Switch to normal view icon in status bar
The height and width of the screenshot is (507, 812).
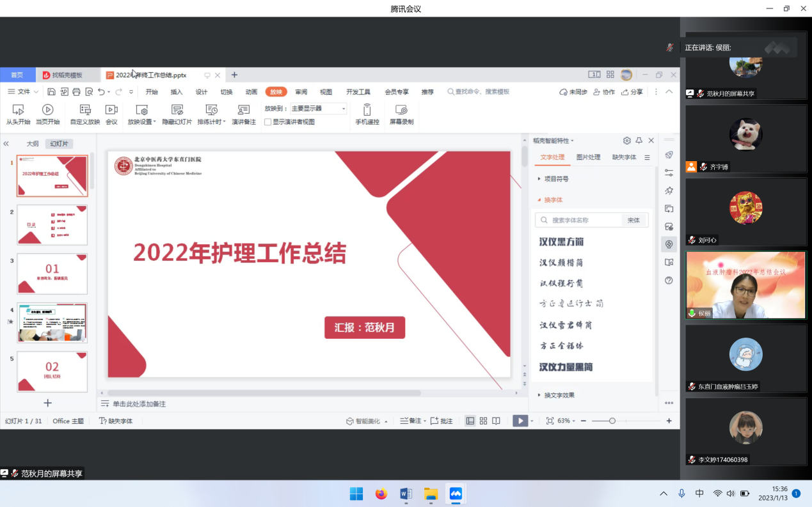[470, 421]
